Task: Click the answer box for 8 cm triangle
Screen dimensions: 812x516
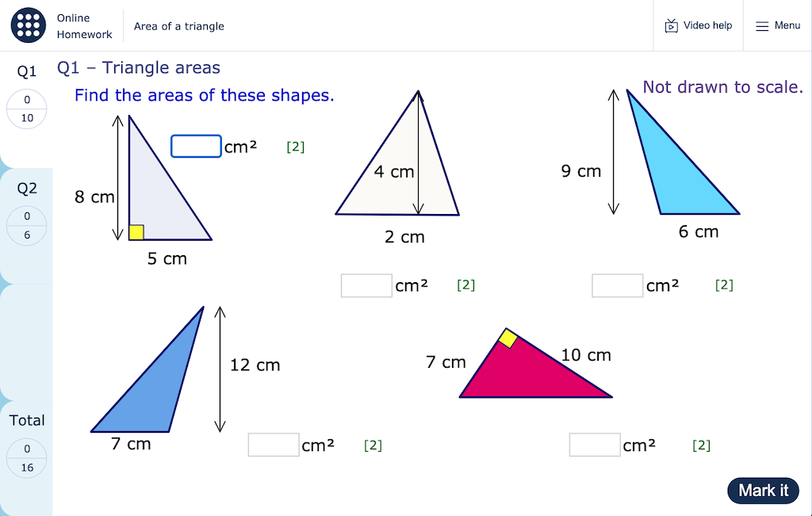Action: point(196,147)
